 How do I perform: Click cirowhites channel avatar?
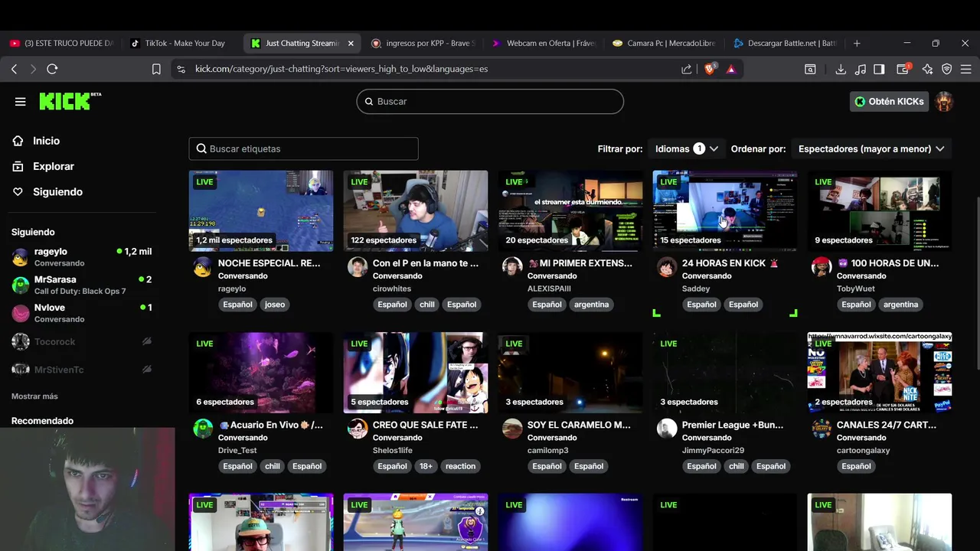coord(358,266)
